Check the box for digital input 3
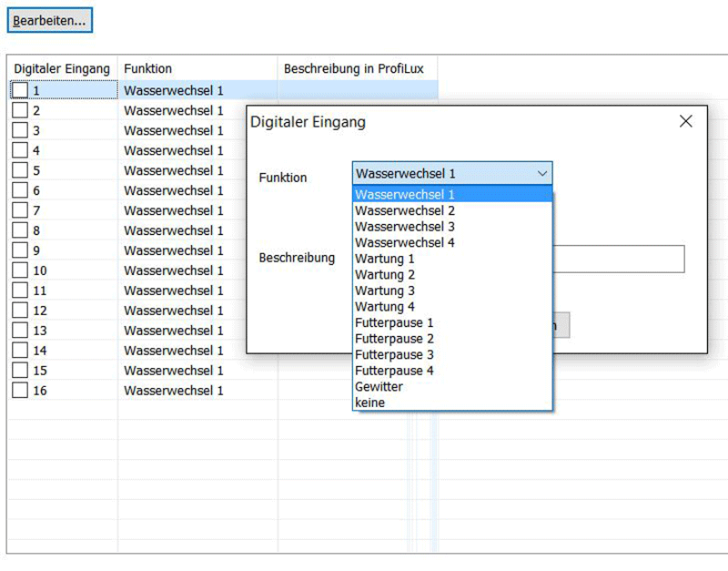The height and width of the screenshot is (571, 728). pos(21,130)
